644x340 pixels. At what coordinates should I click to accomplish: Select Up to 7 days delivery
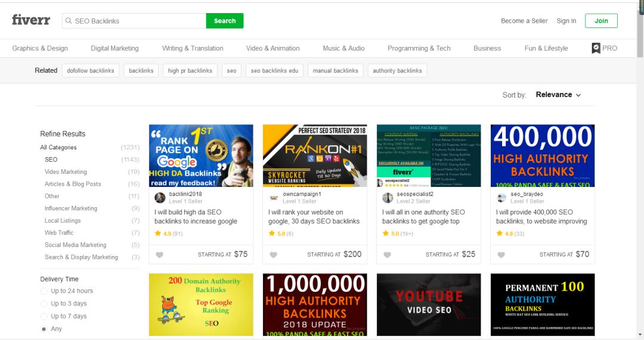pyautogui.click(x=44, y=316)
